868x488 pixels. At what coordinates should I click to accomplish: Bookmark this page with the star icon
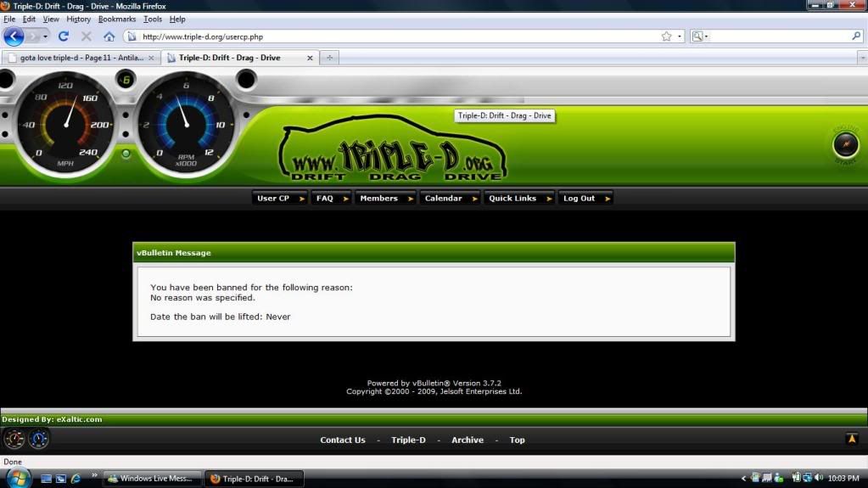tap(667, 36)
